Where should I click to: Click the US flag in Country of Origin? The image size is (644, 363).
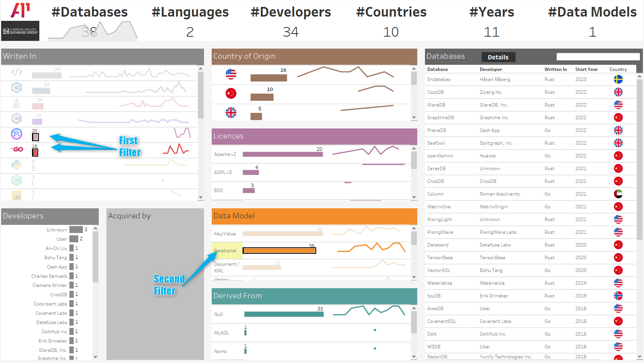231,74
